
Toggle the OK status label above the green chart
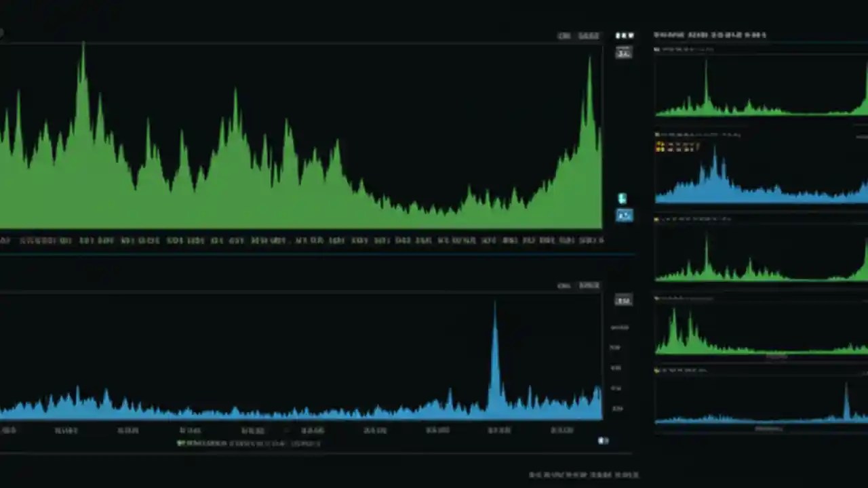tap(564, 35)
